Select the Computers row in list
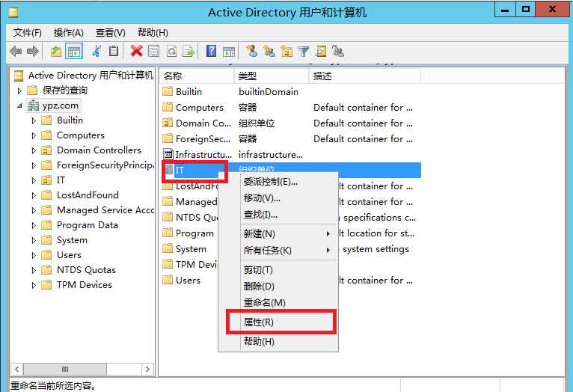The height and width of the screenshot is (392, 573). coord(291,108)
